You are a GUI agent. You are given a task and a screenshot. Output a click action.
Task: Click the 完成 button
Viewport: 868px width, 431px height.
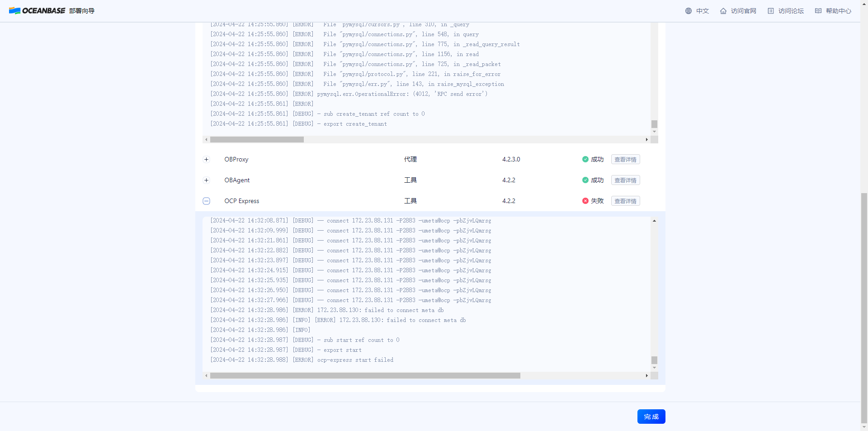[x=651, y=417]
